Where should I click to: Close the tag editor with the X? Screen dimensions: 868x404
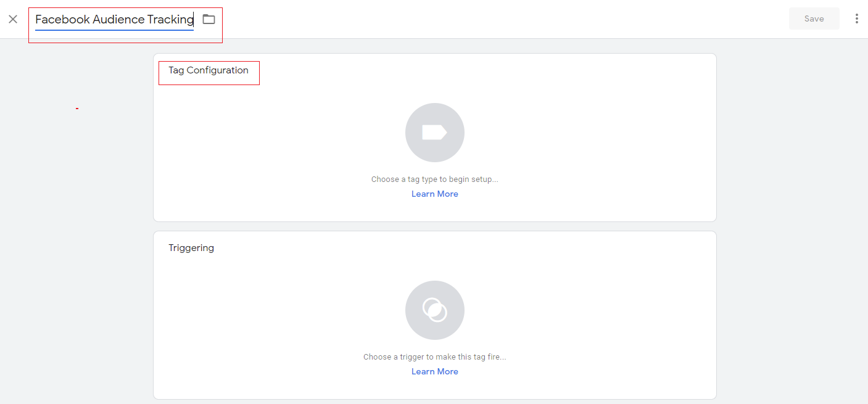[13, 19]
